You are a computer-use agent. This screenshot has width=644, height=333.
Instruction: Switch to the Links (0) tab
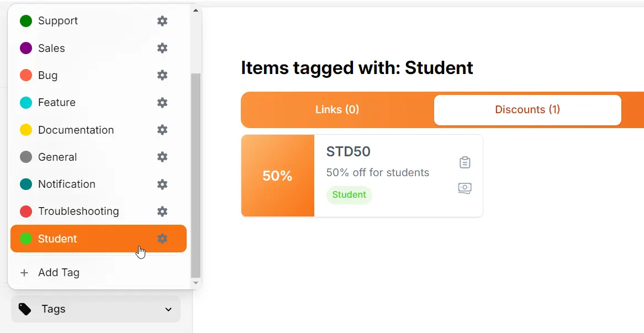(x=337, y=110)
